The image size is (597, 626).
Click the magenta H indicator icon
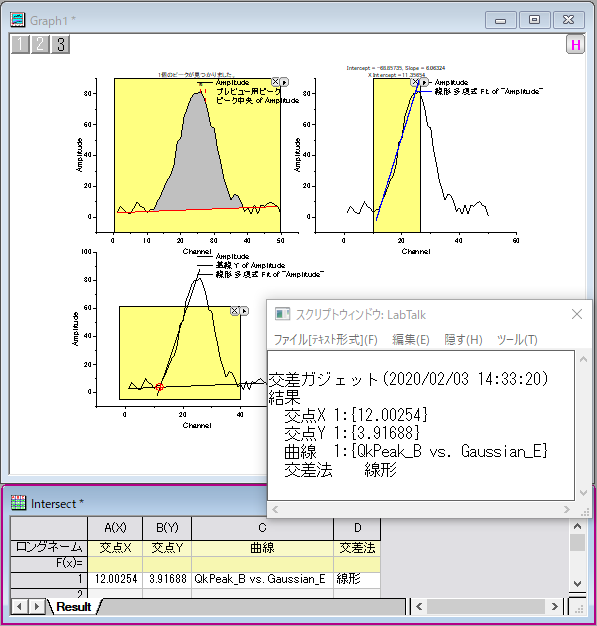(575, 45)
